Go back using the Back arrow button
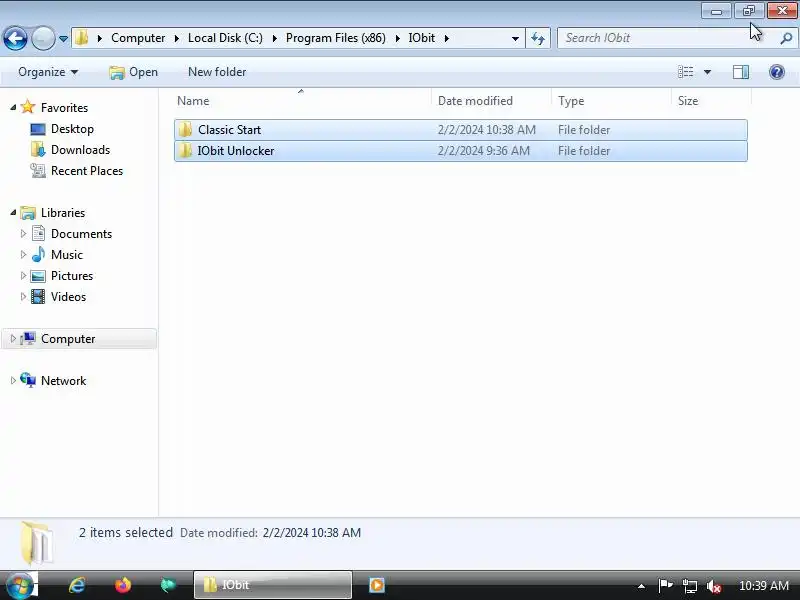800x600 pixels. [x=15, y=38]
